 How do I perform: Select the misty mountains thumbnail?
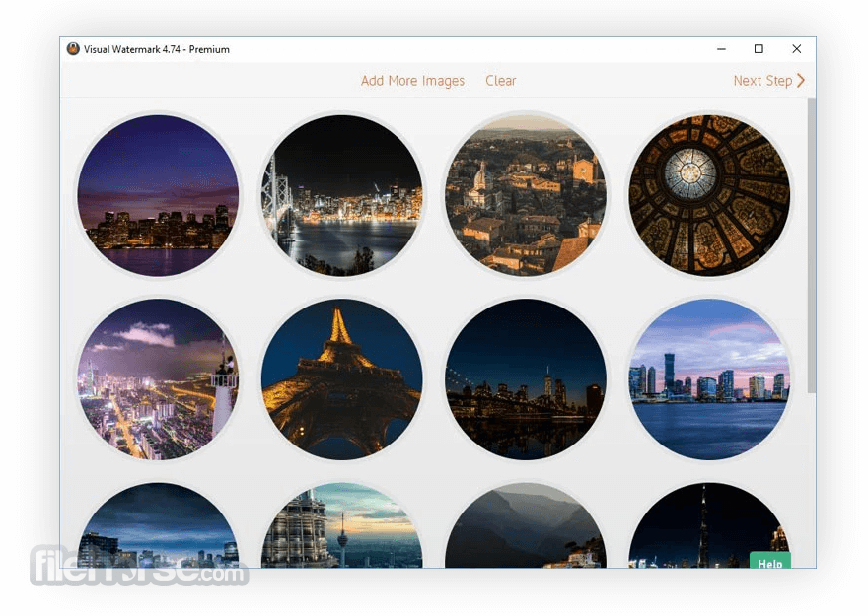tap(526, 525)
